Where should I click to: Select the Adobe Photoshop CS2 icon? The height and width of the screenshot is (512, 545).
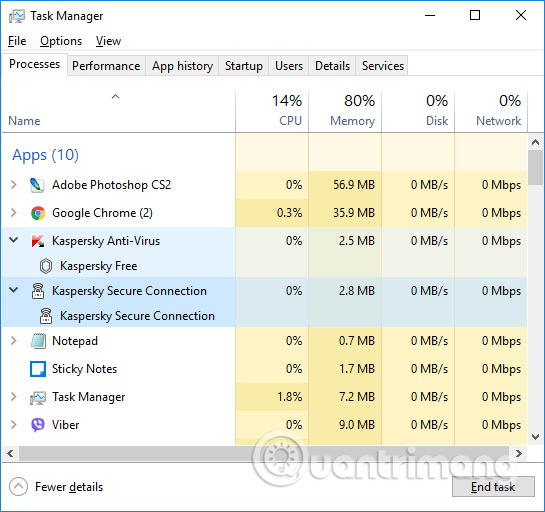click(x=37, y=185)
